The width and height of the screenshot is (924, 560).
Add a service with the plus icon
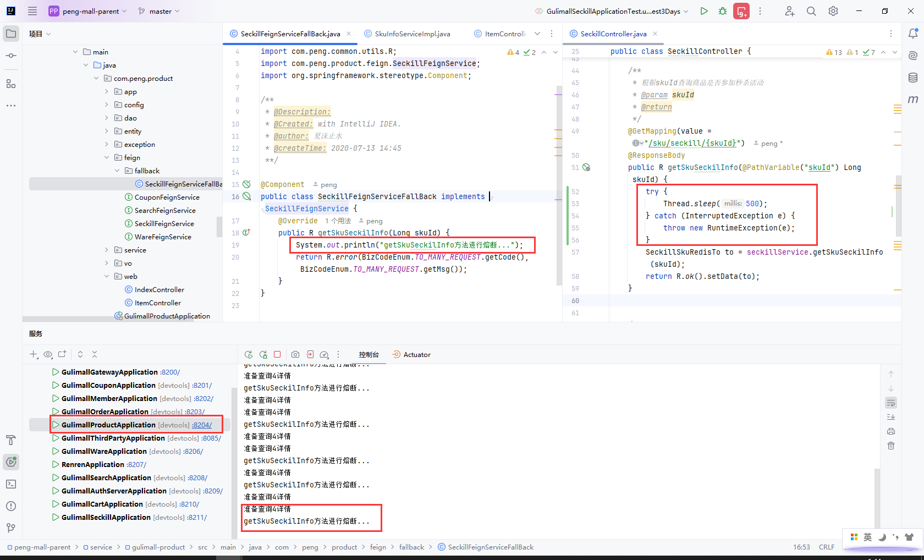tap(34, 354)
